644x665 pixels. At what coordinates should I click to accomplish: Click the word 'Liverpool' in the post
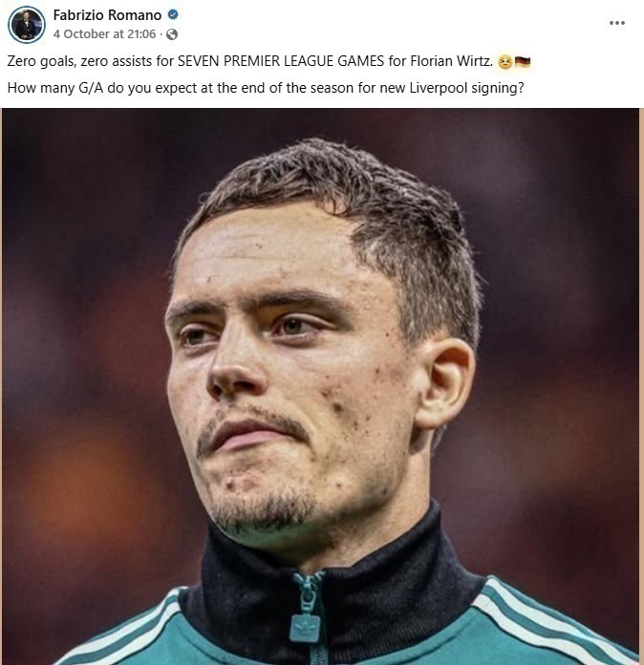tap(439, 88)
